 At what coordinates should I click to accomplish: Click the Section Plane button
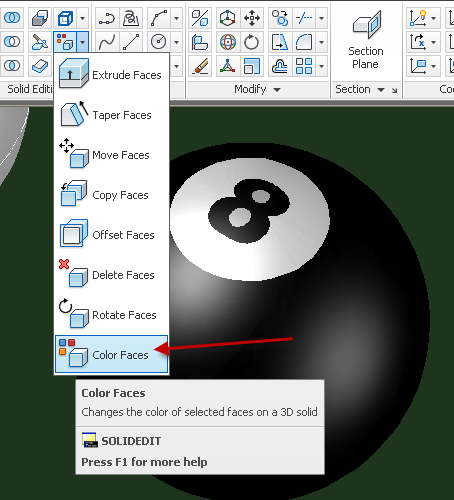click(x=366, y=40)
